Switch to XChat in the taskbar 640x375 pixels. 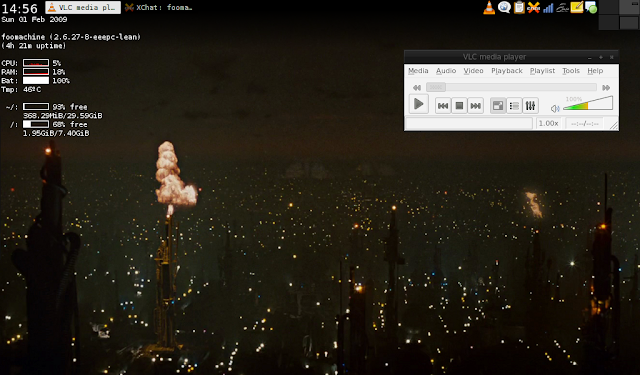pyautogui.click(x=158, y=7)
